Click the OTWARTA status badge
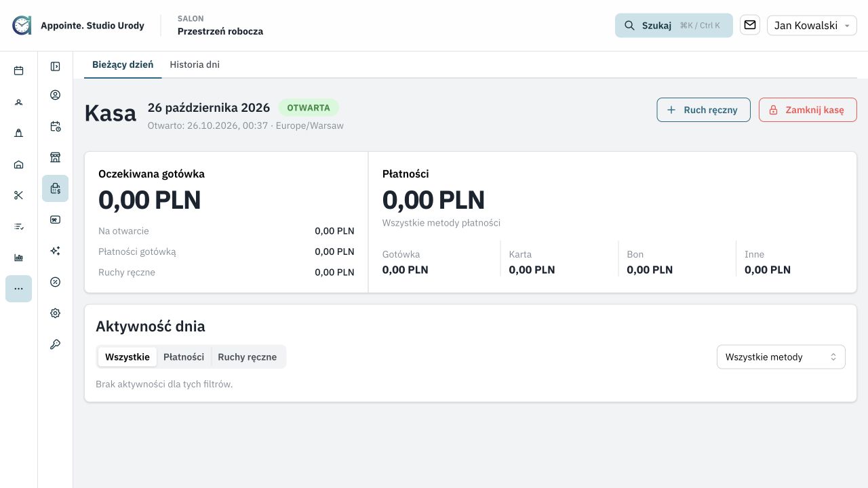This screenshot has width=868, height=488. pyautogui.click(x=309, y=108)
